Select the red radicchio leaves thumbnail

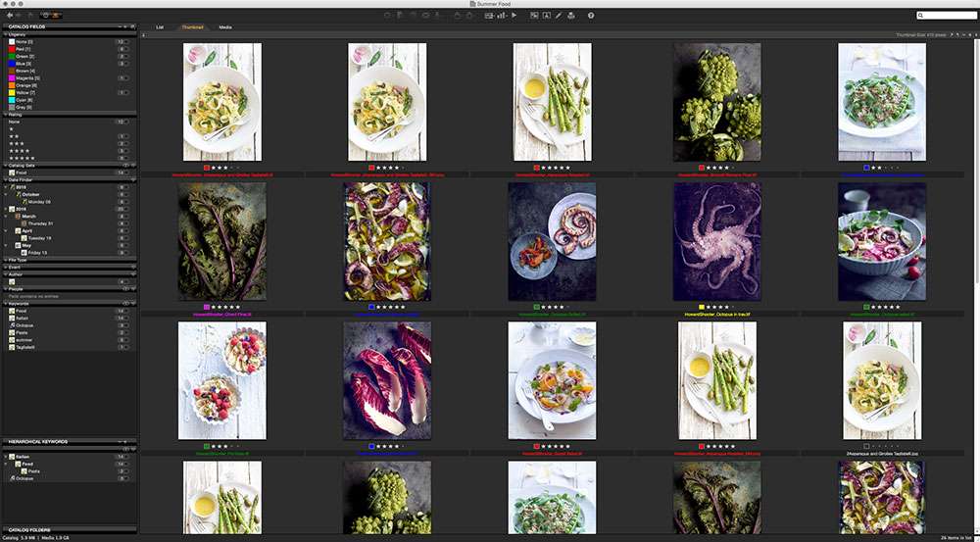(x=387, y=380)
